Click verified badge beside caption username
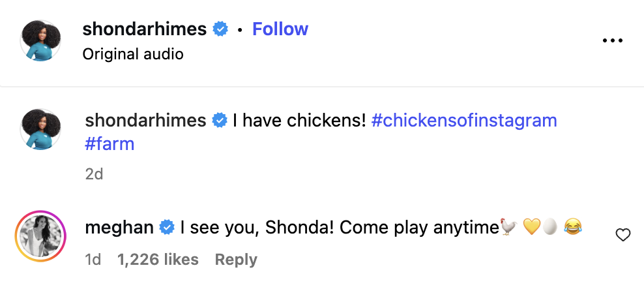This screenshot has height=287, width=644. pos(220,121)
